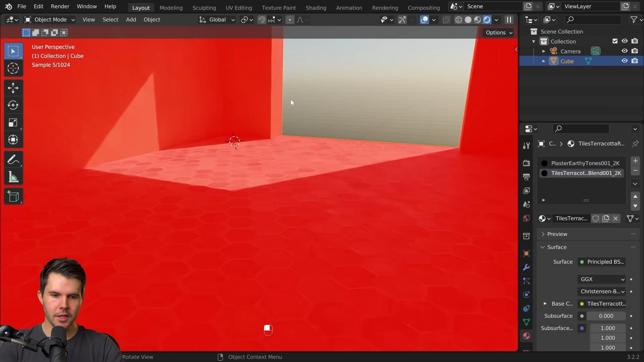Screen dimensions: 644x362
Task: Open the Render properties tab
Action: (x=526, y=163)
